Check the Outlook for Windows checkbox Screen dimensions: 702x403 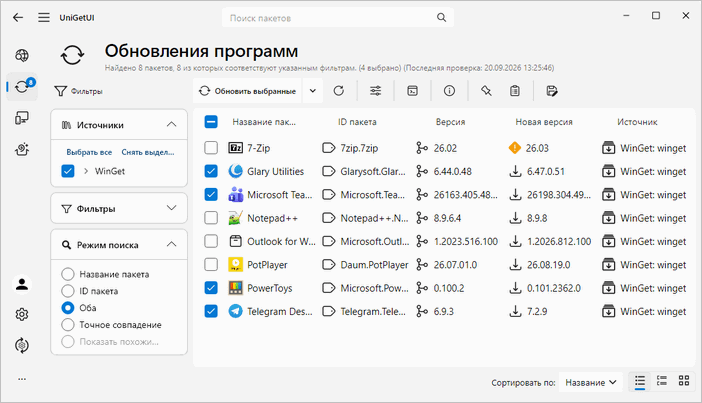tap(211, 241)
